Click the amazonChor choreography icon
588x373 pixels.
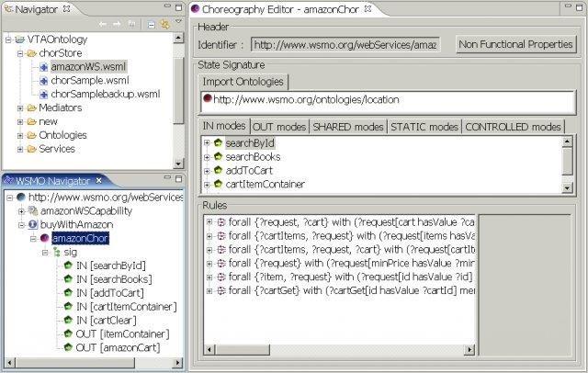pos(45,238)
